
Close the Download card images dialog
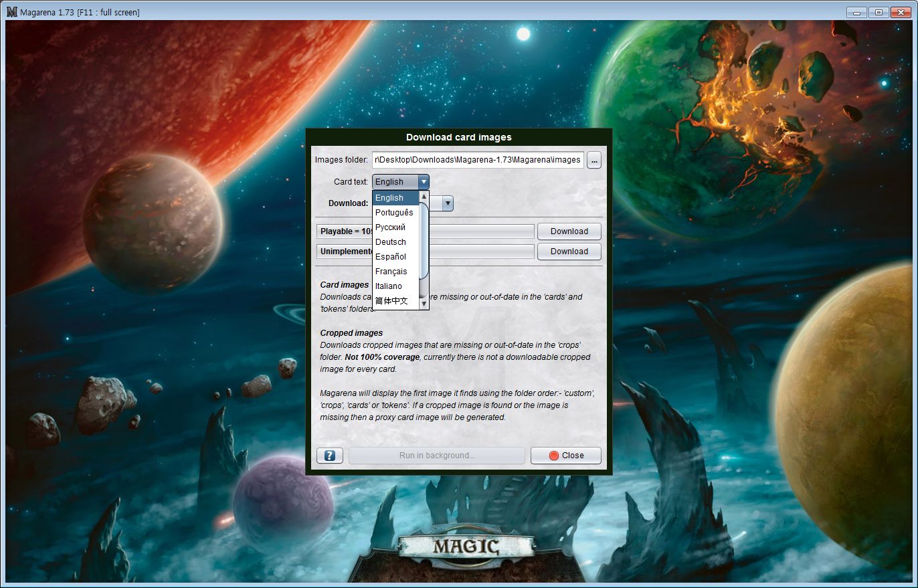[x=565, y=456]
